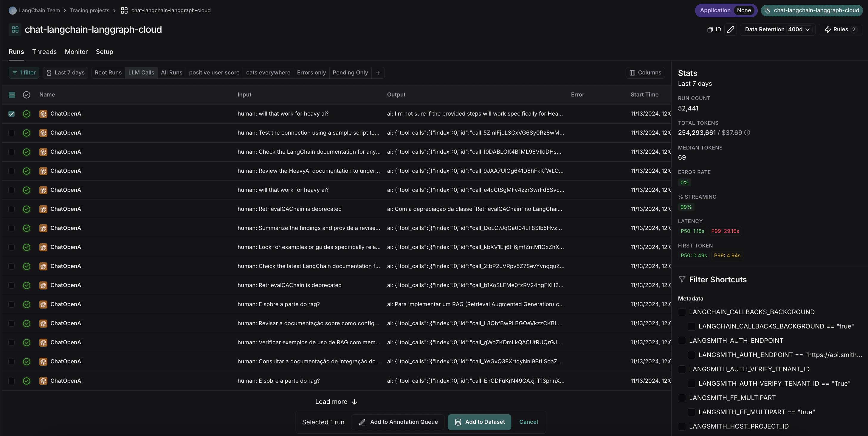Edit project name via the pencil icon
This screenshot has width=868, height=436.
(731, 29)
